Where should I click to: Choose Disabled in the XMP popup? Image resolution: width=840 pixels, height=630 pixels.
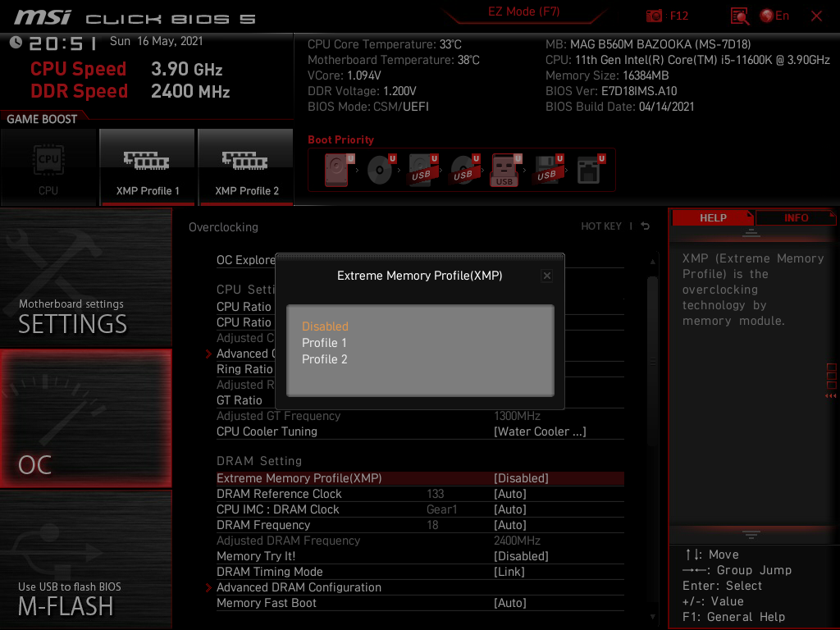(x=325, y=326)
